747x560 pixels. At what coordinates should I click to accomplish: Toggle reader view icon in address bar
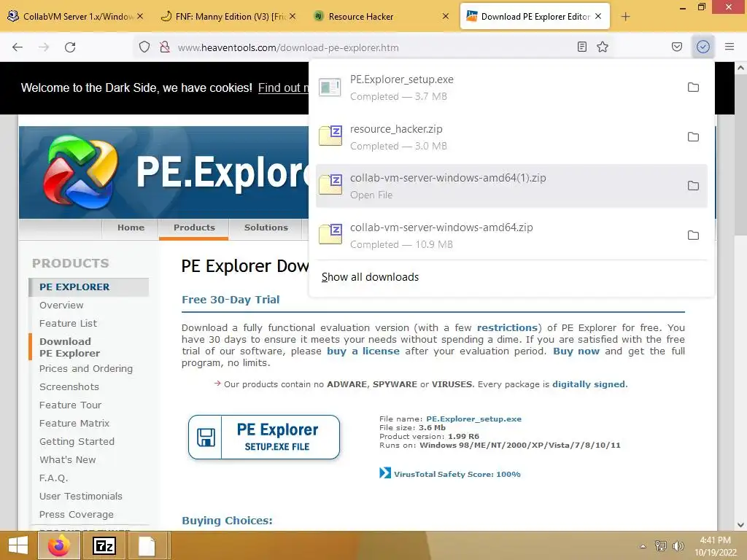581,47
